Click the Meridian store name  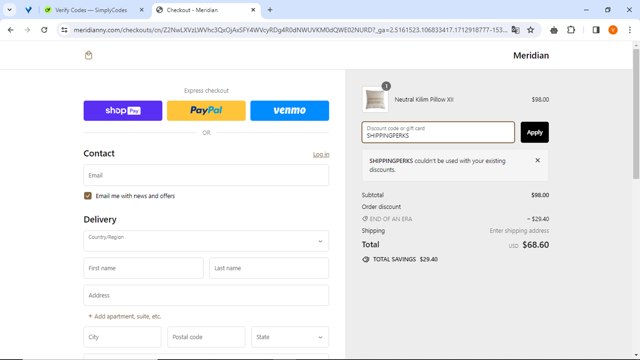pos(531,56)
